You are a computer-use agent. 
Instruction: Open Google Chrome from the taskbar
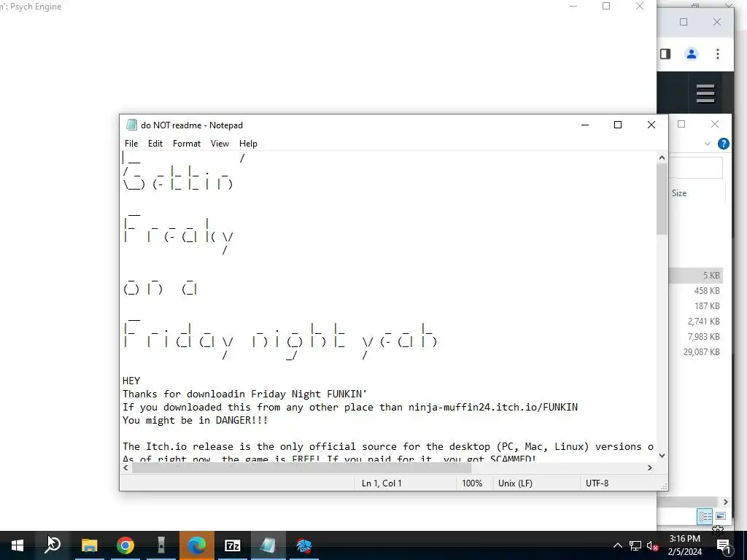click(x=125, y=545)
